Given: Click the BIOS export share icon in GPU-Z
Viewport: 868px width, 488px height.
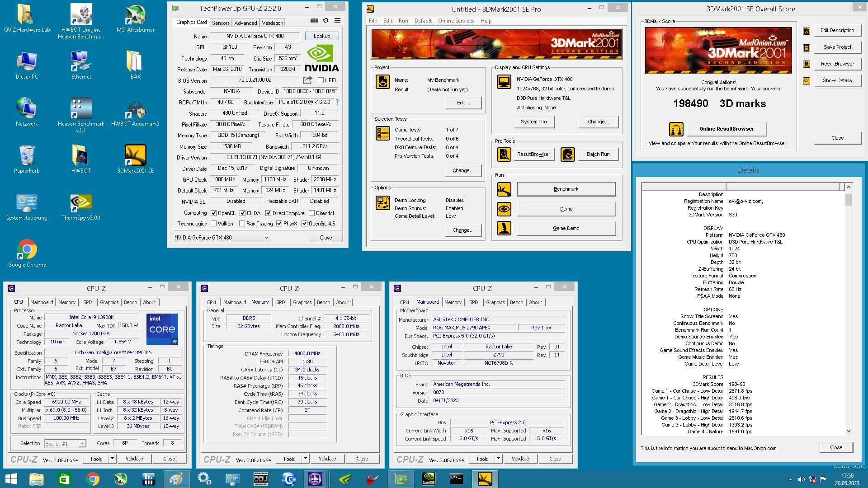Looking at the screenshot, I should 307,80.
